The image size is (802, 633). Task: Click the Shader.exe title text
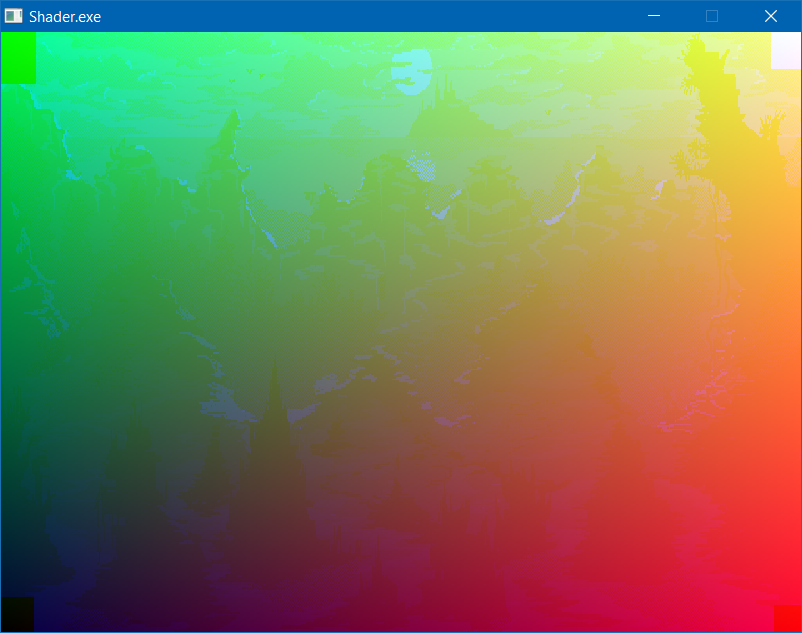click(x=65, y=17)
